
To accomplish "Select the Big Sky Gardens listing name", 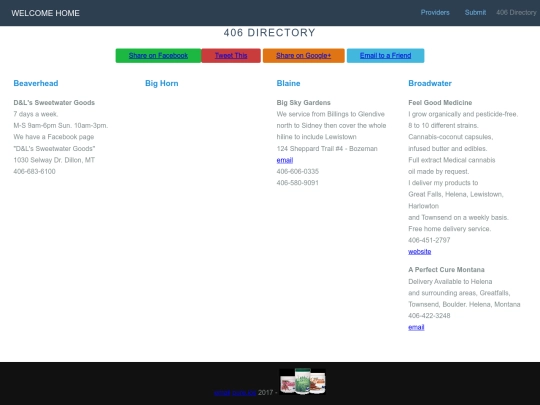I will tap(303, 103).
